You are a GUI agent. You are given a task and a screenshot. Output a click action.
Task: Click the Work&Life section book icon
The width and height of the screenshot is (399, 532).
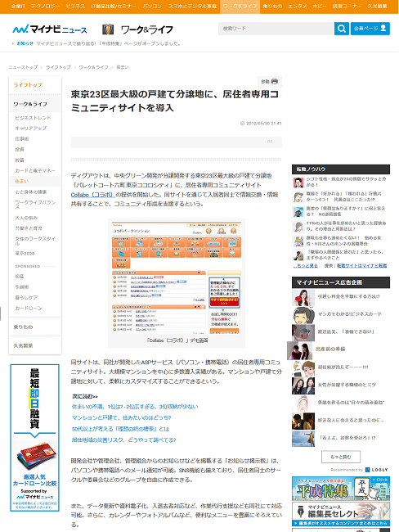[x=108, y=29]
